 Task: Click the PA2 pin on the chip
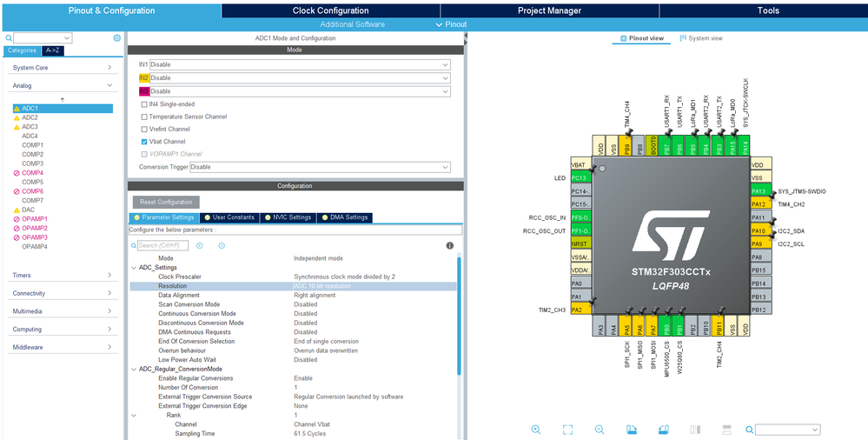coord(580,310)
